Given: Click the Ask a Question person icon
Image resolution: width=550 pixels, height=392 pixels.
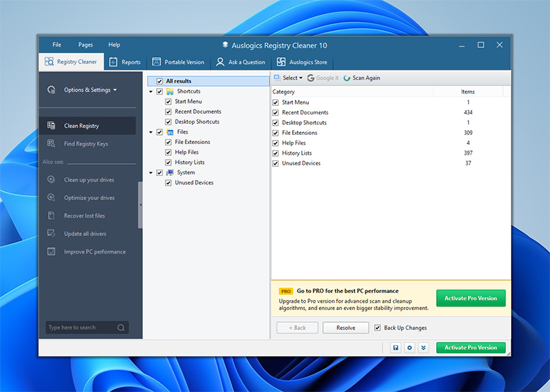Looking at the screenshot, I should tap(220, 62).
